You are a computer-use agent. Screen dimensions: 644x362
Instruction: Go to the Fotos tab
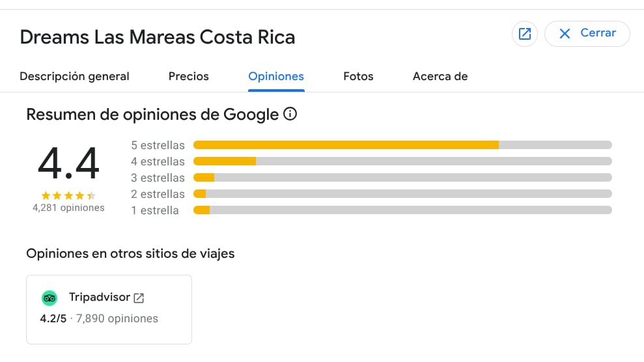tap(358, 76)
